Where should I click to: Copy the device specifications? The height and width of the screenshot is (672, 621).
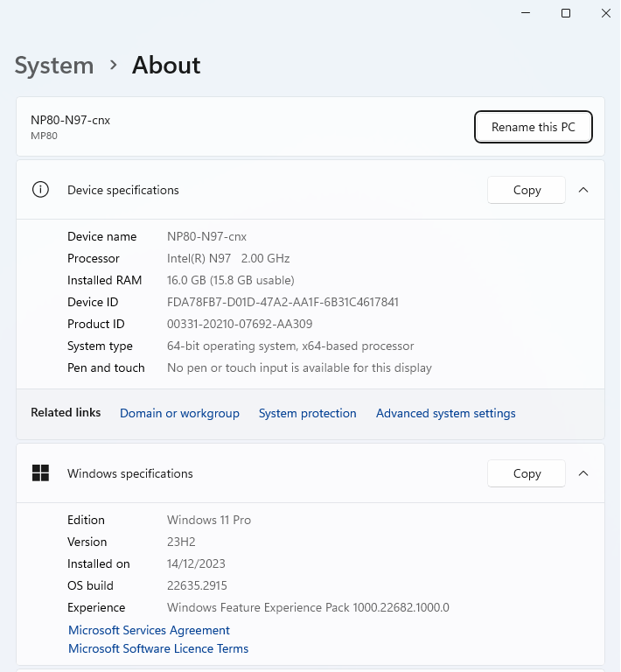point(527,190)
